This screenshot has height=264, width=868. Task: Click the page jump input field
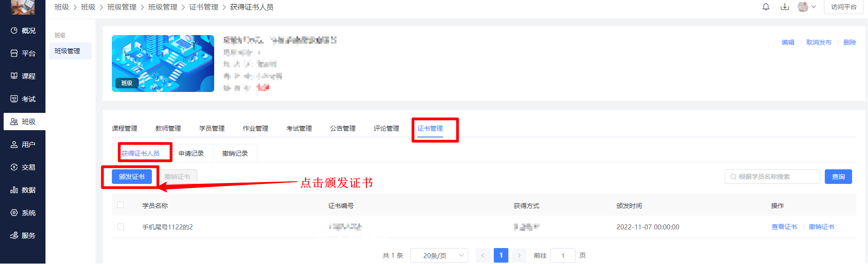click(x=563, y=255)
